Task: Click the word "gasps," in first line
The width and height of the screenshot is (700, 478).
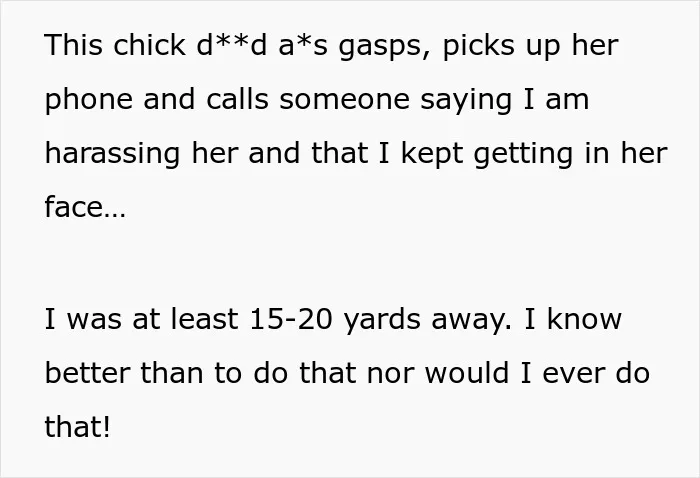Action: [386, 47]
